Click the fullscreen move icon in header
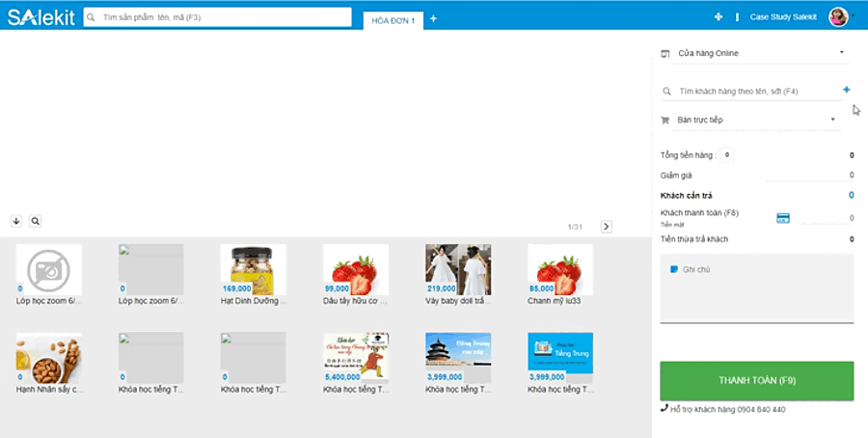Image resolution: width=868 pixels, height=438 pixels. 718,17
